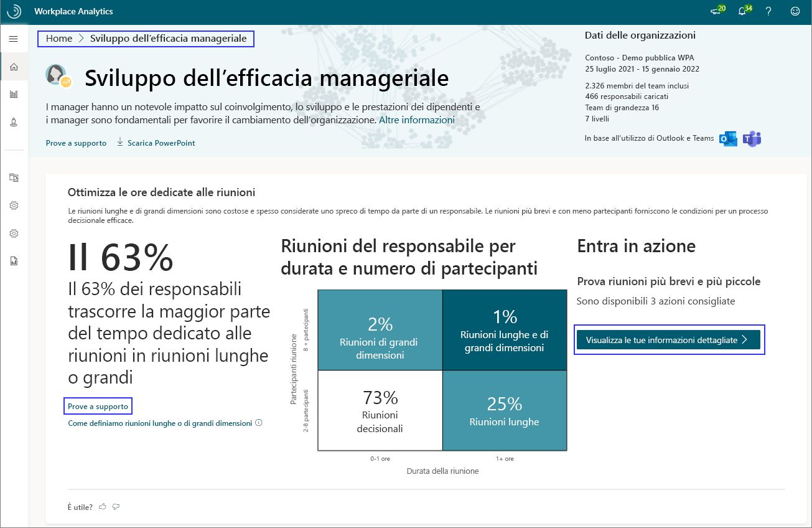Click Team di grandezza 16 text
The image size is (812, 528).
[x=622, y=108]
